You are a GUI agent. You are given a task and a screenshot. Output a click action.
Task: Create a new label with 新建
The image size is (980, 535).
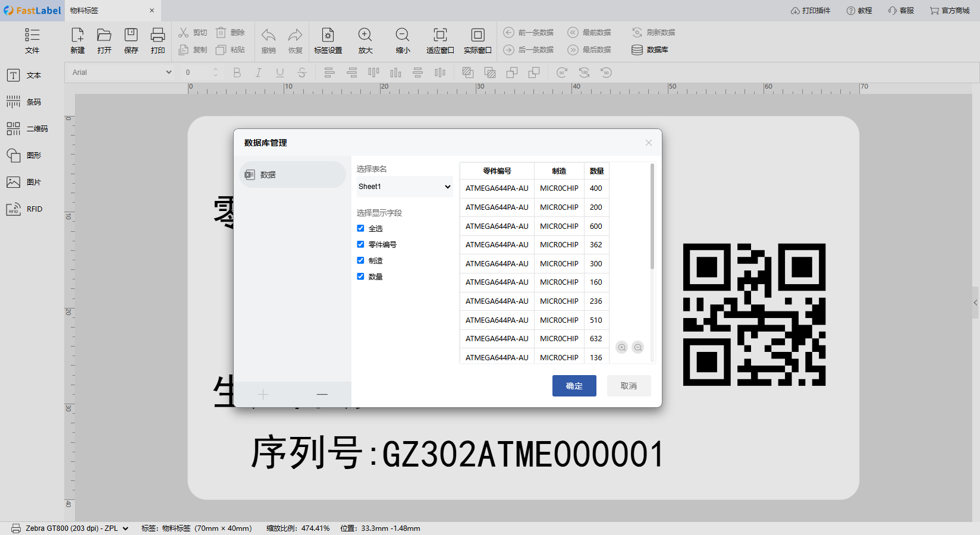77,40
